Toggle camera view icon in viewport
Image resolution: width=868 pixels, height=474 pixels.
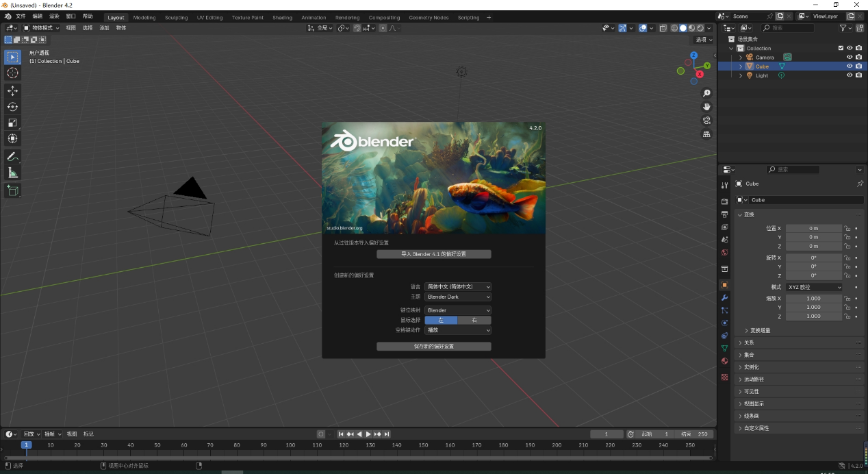click(707, 121)
